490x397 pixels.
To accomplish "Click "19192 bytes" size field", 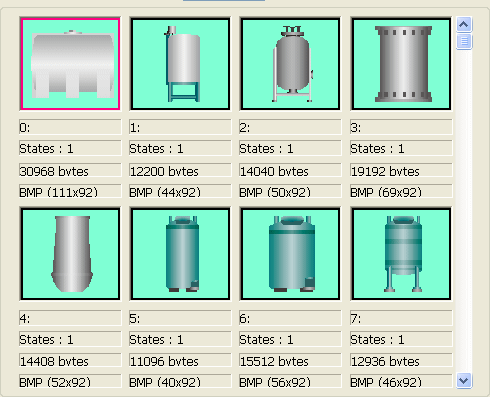I will pyautogui.click(x=401, y=170).
